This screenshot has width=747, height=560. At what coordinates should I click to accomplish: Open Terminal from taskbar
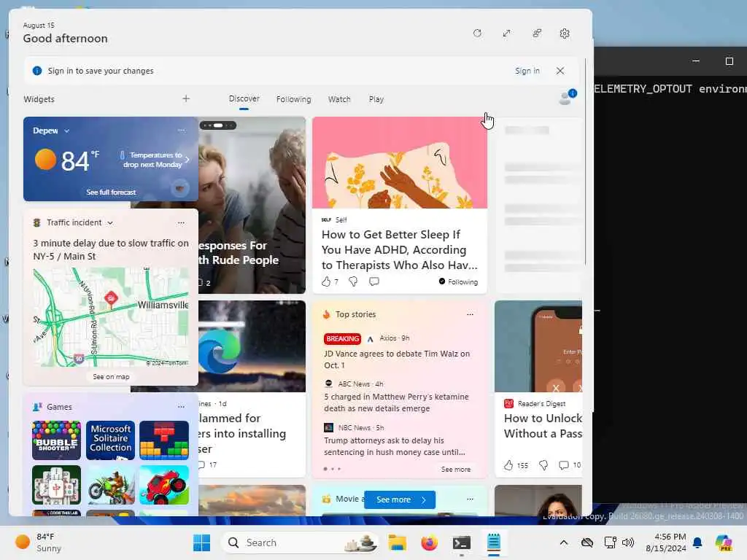coord(462,542)
